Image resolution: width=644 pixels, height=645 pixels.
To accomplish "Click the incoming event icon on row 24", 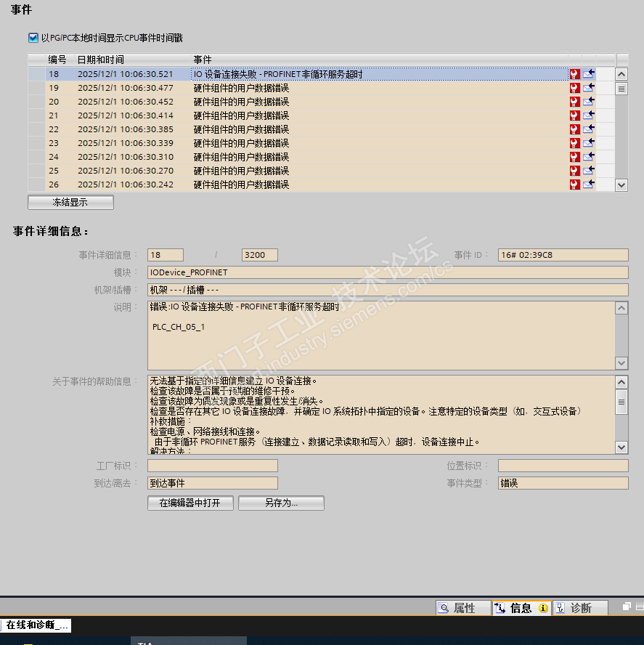I will click(x=589, y=157).
